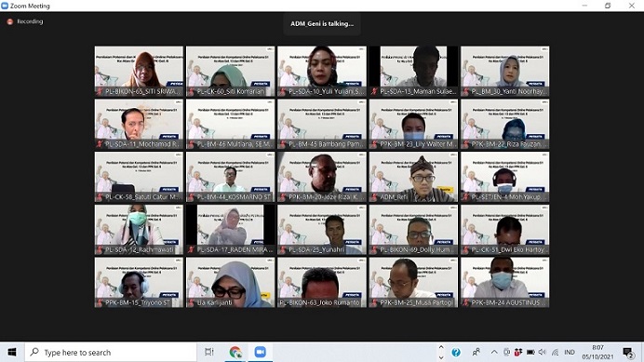The image size is (644, 362).
Task: Click the ADM_Geni is talking banner
Action: (x=322, y=24)
